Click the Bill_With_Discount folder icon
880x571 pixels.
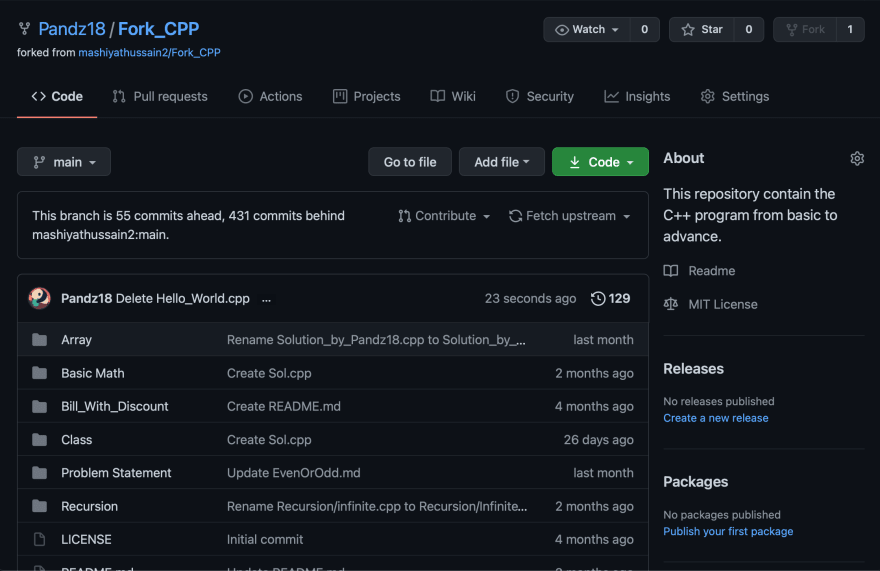pyautogui.click(x=39, y=406)
